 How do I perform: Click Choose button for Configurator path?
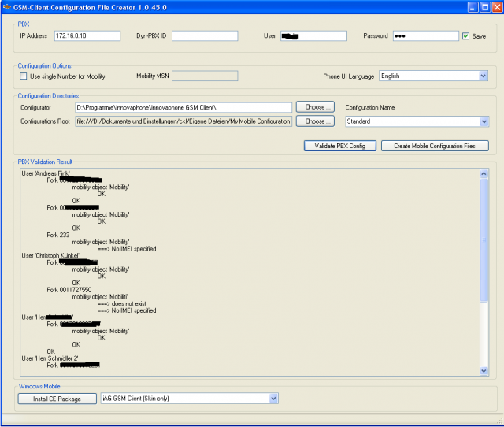pos(315,107)
